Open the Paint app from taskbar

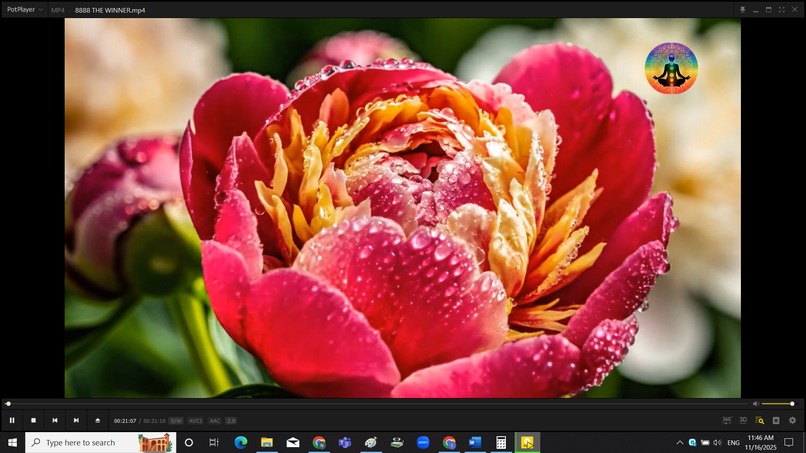pos(371,442)
